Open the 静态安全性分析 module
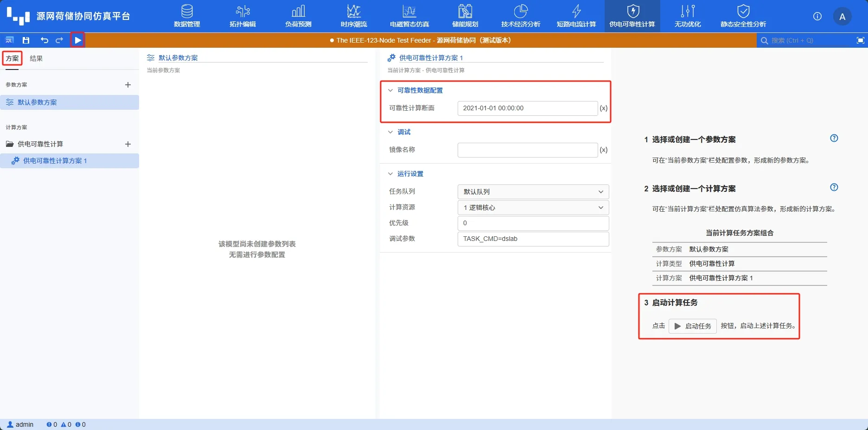868x430 pixels. tap(743, 16)
